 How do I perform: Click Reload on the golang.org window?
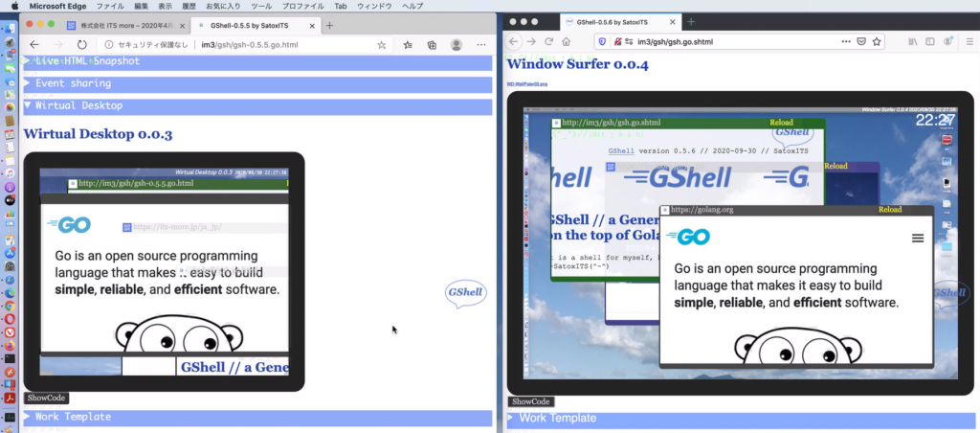click(889, 209)
